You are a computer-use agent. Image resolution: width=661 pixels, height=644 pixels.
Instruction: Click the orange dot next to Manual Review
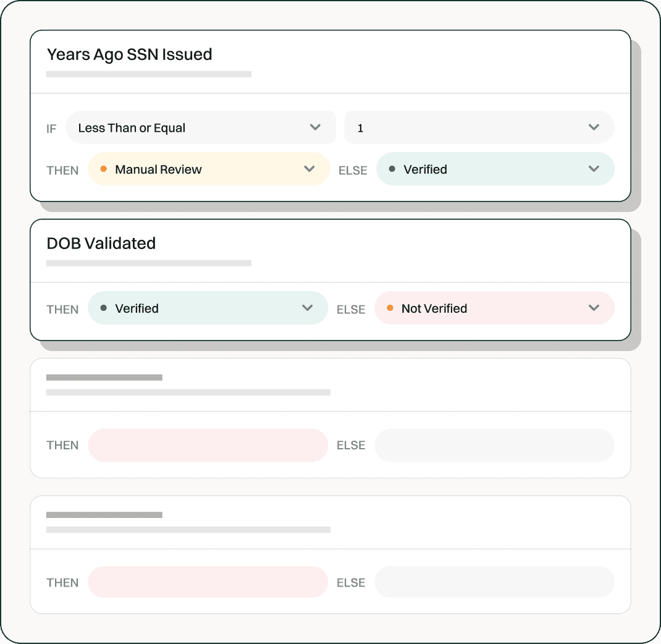103,169
